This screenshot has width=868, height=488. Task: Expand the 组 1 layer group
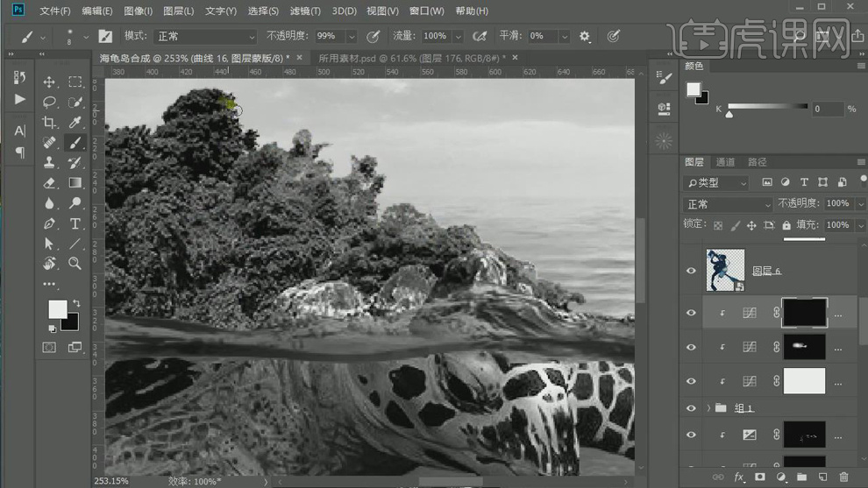point(708,408)
